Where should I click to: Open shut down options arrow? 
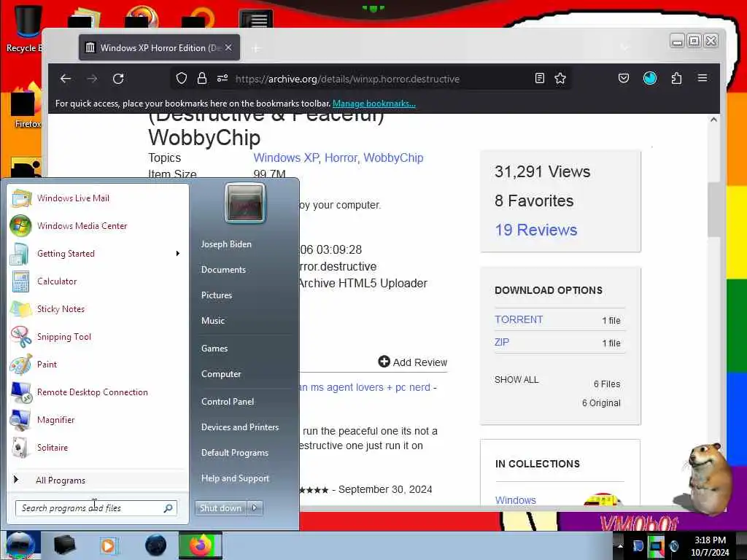(255, 508)
